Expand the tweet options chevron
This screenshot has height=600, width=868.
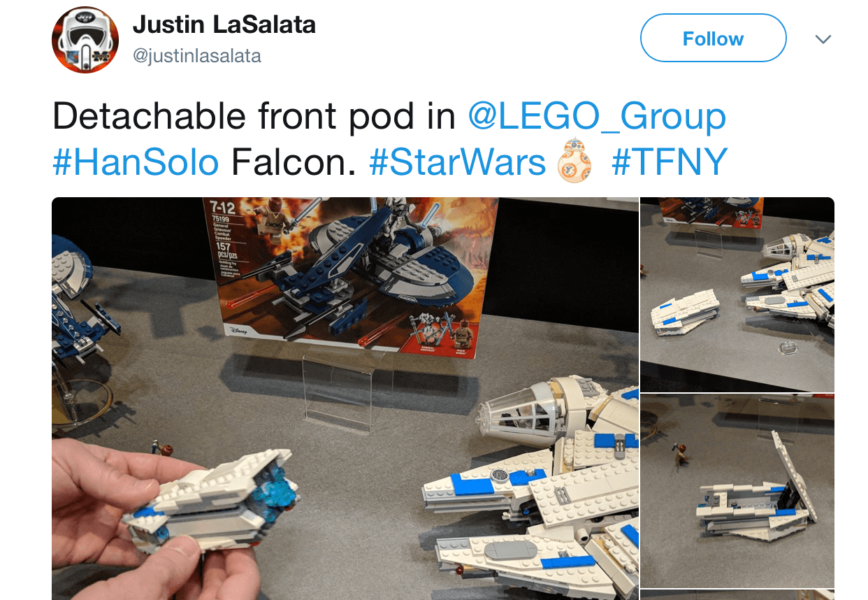point(823,39)
